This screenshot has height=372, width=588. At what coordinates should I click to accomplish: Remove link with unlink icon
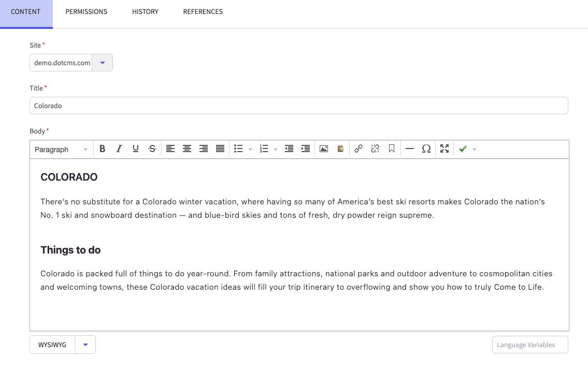coord(375,149)
